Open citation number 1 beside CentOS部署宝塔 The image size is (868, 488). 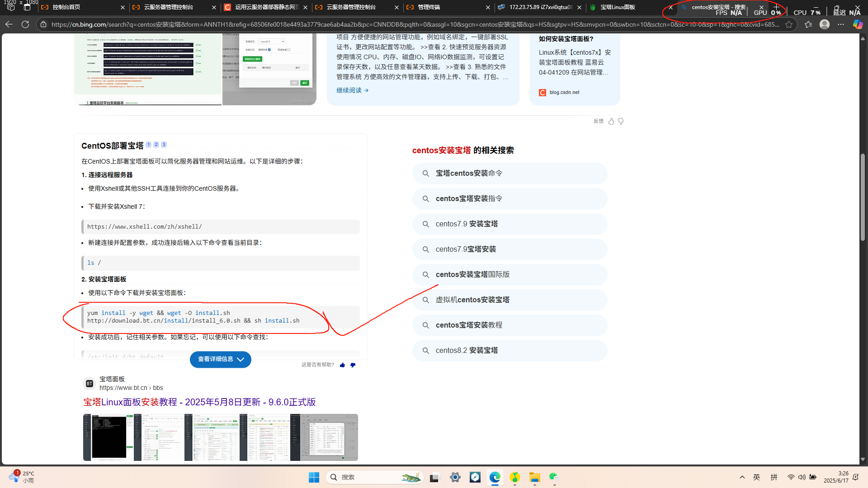point(148,145)
